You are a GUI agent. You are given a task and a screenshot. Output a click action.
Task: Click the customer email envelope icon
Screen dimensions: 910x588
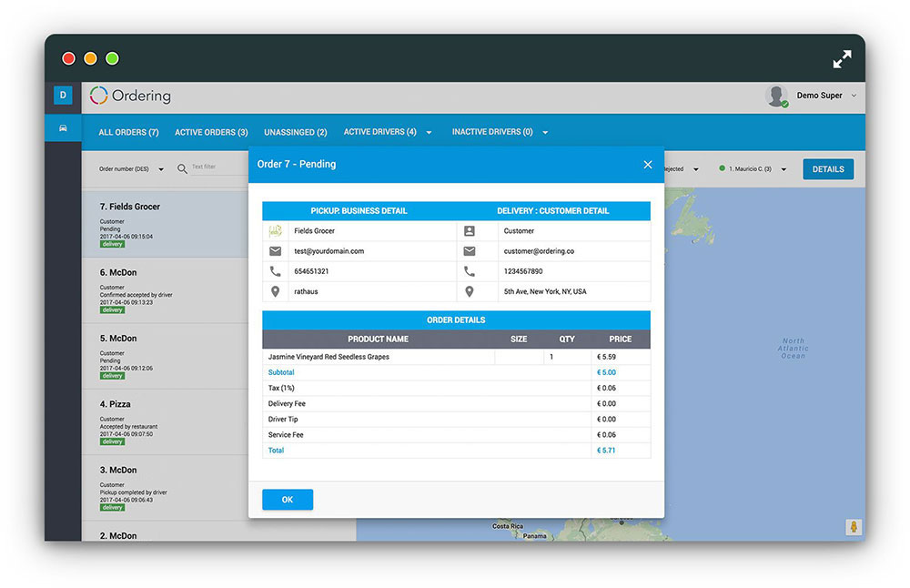click(469, 250)
